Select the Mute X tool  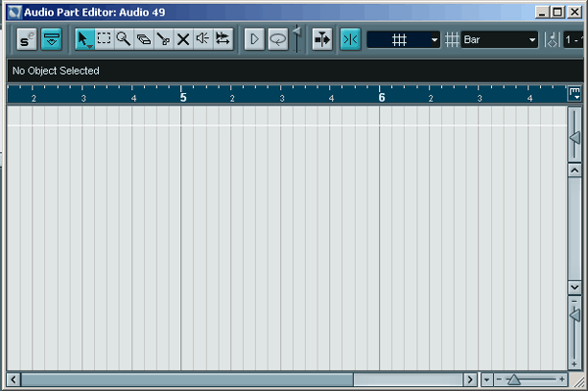pos(183,39)
